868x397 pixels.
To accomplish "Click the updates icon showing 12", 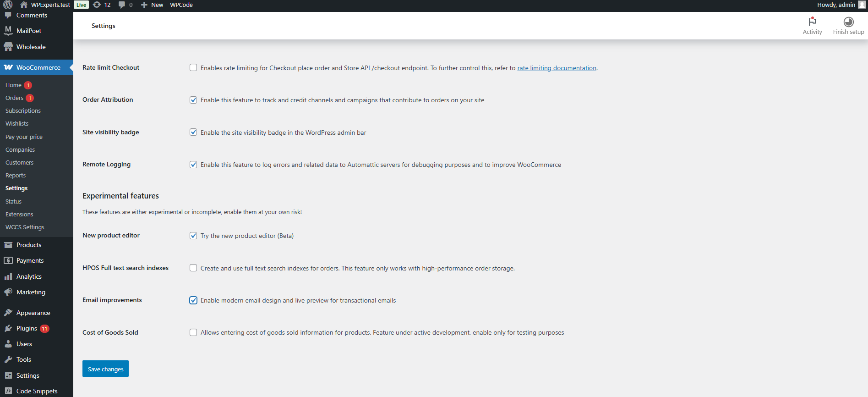I will (97, 5).
